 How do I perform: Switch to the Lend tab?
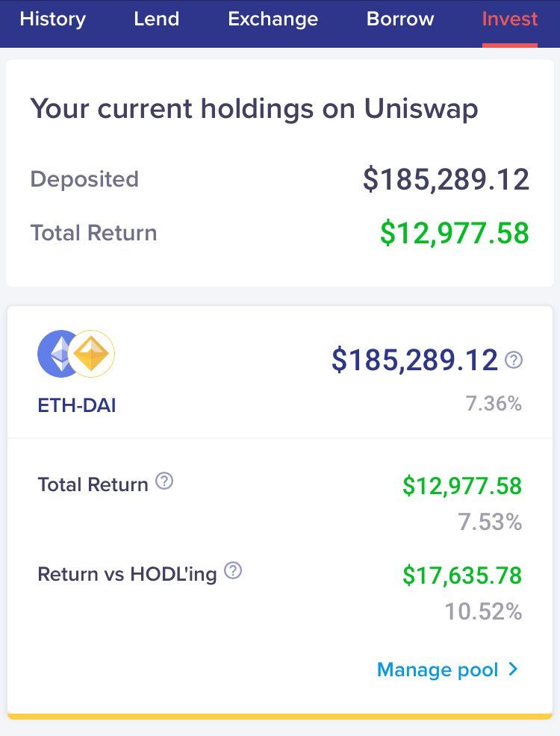(x=156, y=19)
